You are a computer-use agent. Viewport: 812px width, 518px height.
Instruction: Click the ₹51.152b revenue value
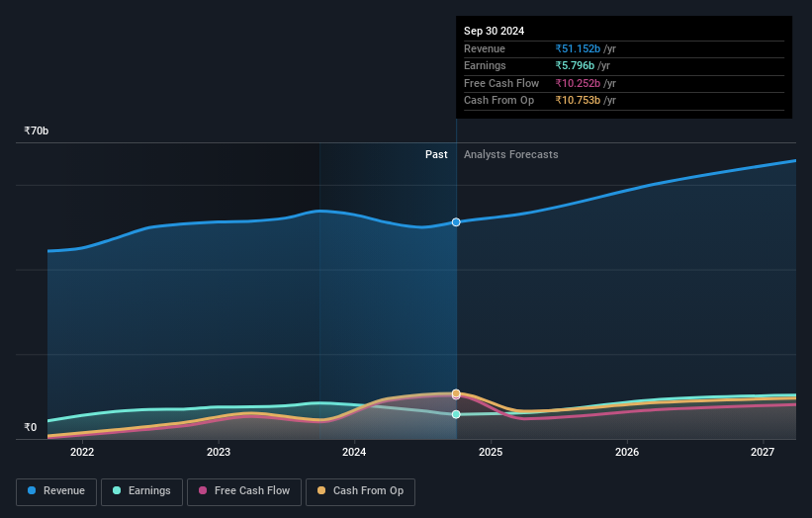(578, 48)
